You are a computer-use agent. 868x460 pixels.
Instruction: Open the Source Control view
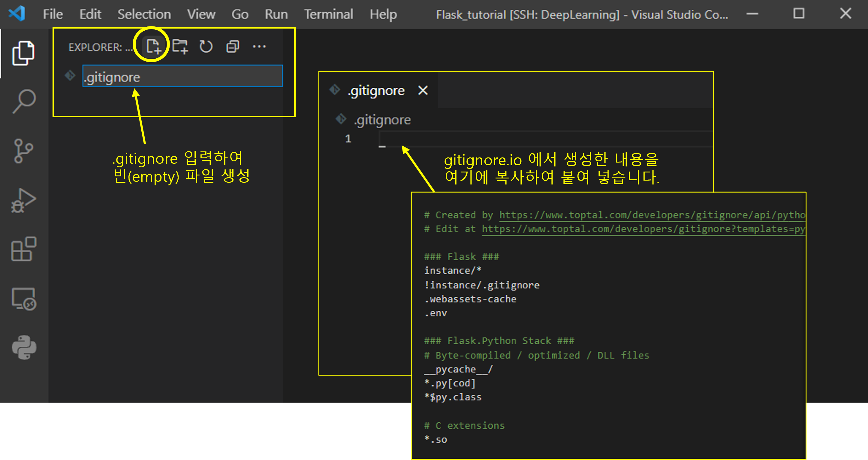point(24,151)
